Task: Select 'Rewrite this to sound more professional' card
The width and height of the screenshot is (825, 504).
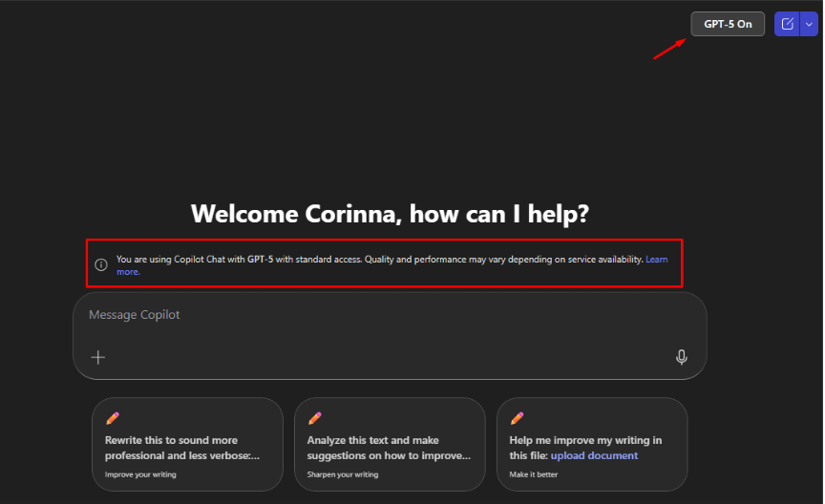Action: [187, 444]
